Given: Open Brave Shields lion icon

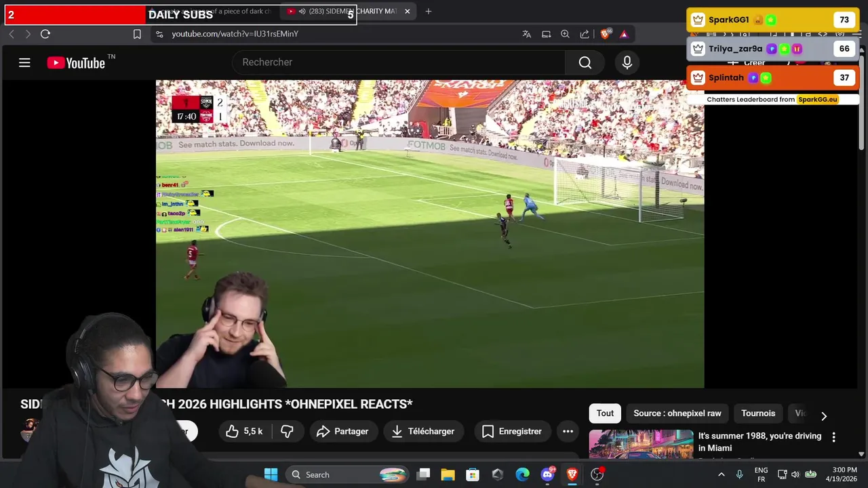Looking at the screenshot, I should [x=606, y=34].
